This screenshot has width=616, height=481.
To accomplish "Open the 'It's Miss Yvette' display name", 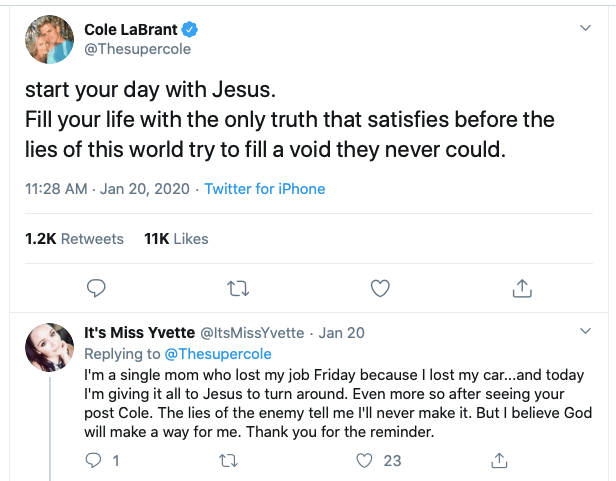I will [141, 333].
